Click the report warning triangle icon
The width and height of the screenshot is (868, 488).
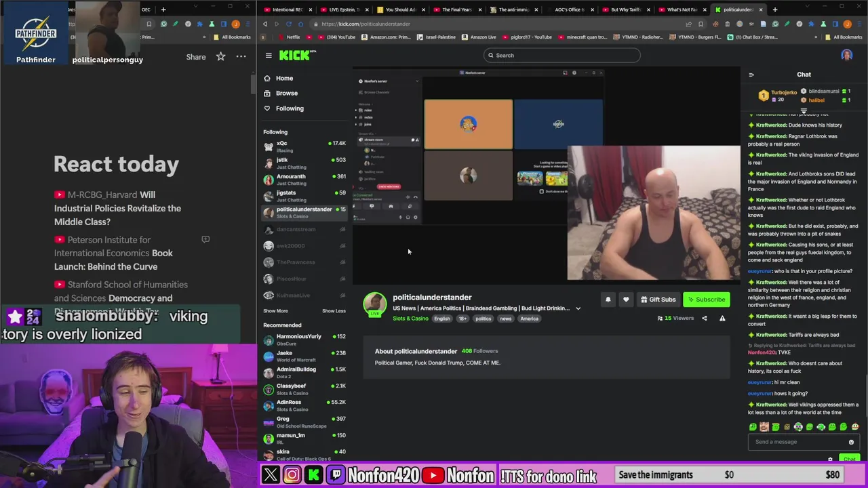click(722, 319)
